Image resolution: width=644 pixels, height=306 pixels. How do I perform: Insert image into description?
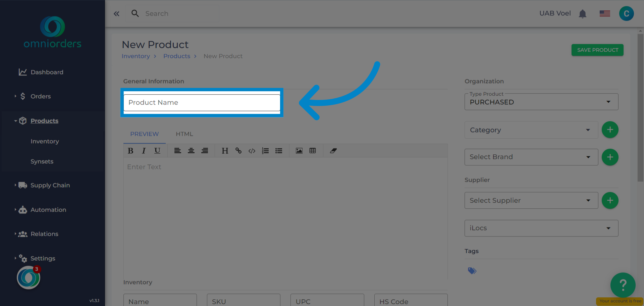tap(299, 151)
